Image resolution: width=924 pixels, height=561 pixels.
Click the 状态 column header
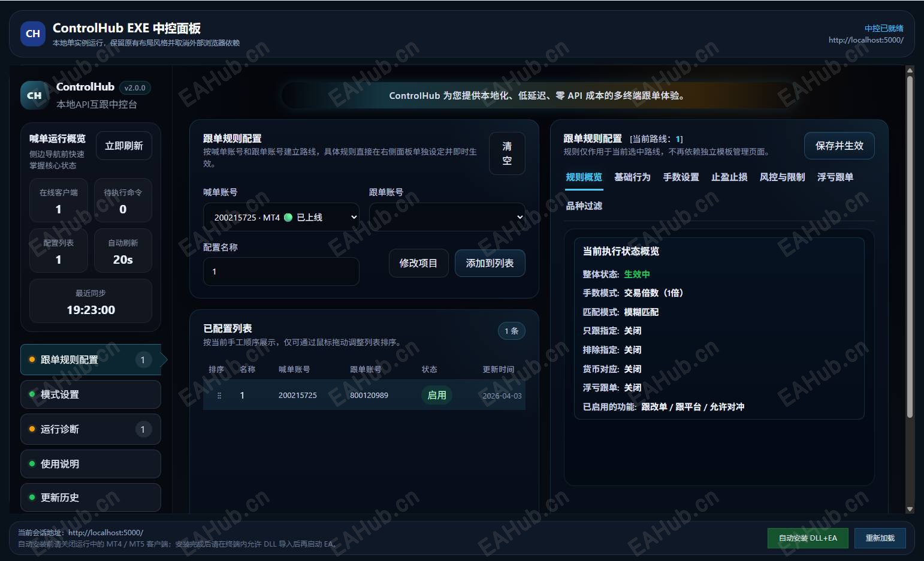pos(430,369)
